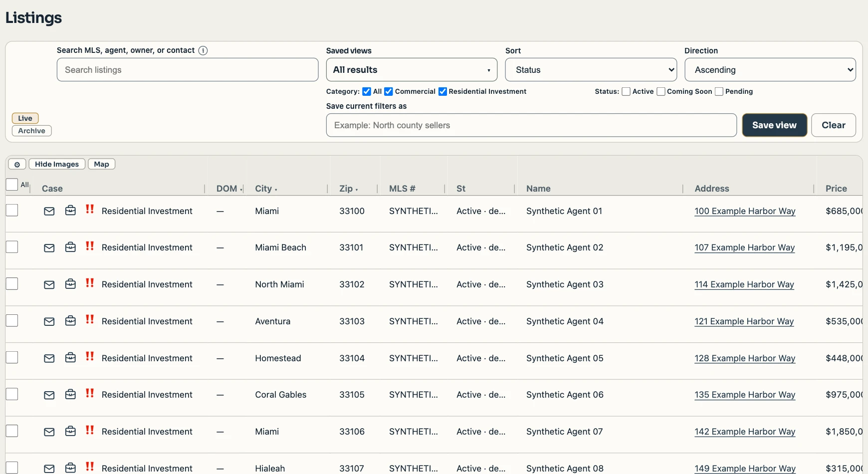Screen dimensions: 868x474
Task: Click the Price column header
Action: (x=836, y=189)
